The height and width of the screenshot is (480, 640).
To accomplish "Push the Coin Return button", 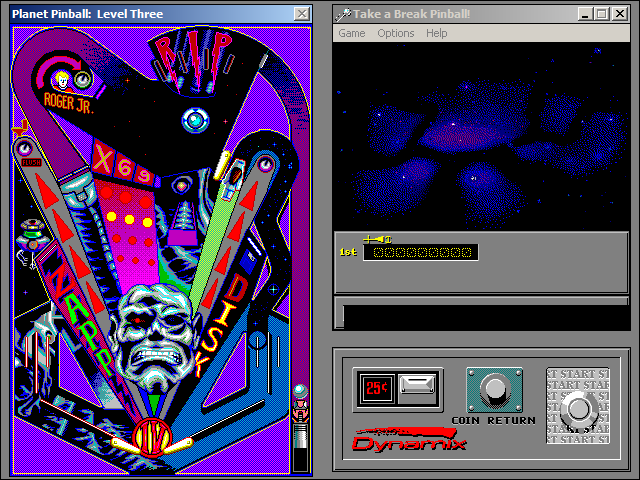I will click(x=491, y=388).
